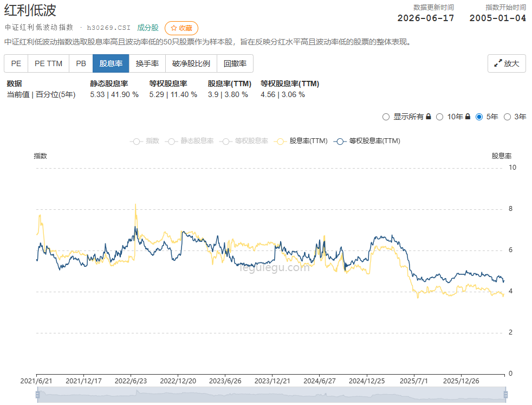Click the 等权股息率(TTM) value 4.56 | 3.06 %

click(283, 95)
